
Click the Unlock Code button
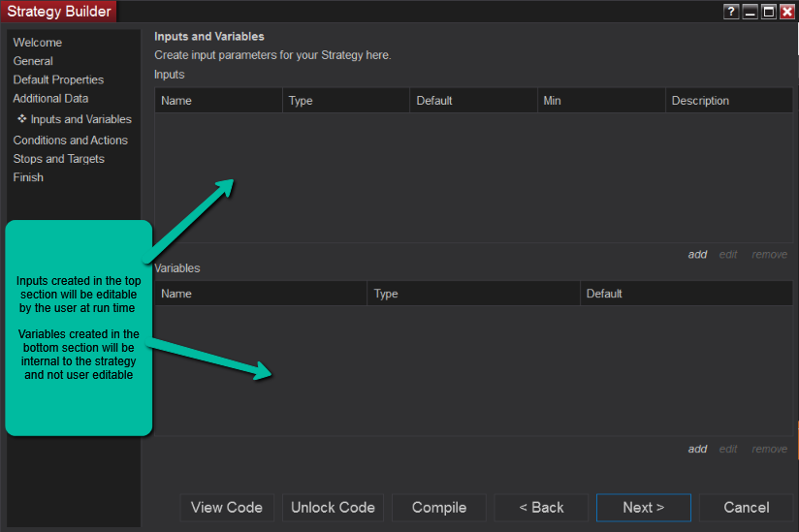pyautogui.click(x=333, y=508)
